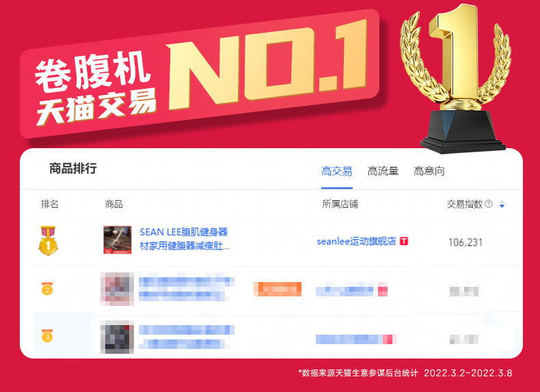
Task: Click the orange tag in second row
Action: (278, 289)
